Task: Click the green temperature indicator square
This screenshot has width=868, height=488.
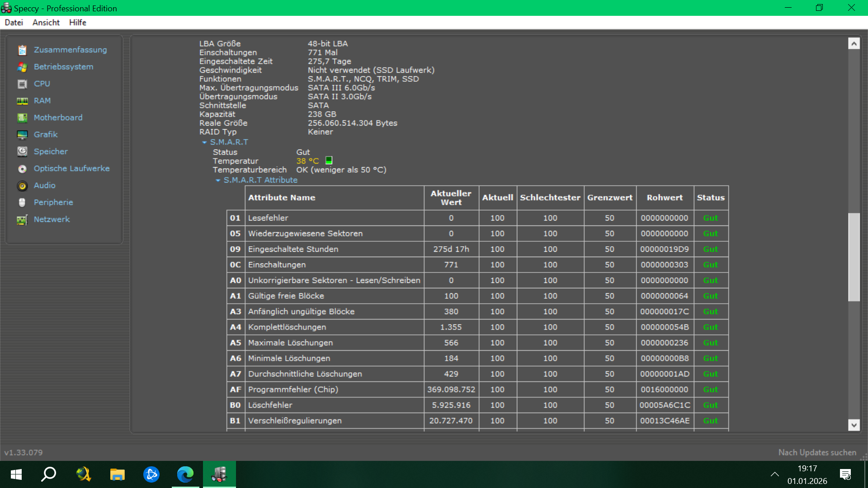Action: click(x=329, y=160)
